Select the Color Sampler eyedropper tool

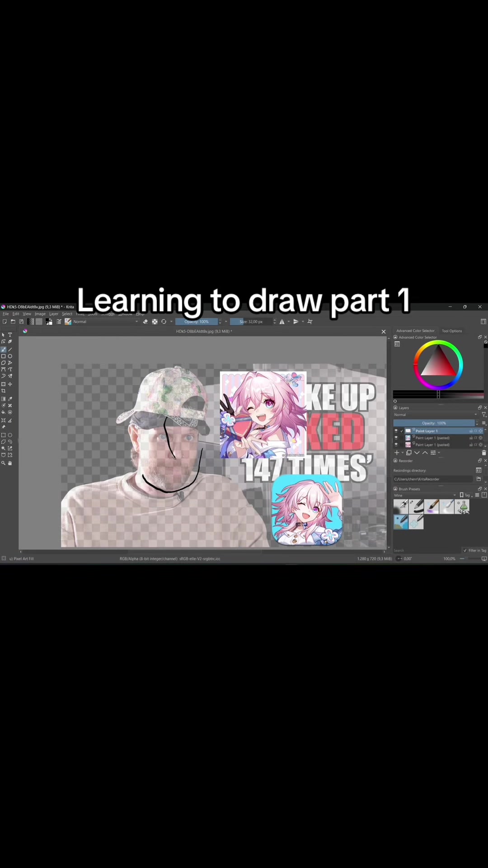point(10,399)
